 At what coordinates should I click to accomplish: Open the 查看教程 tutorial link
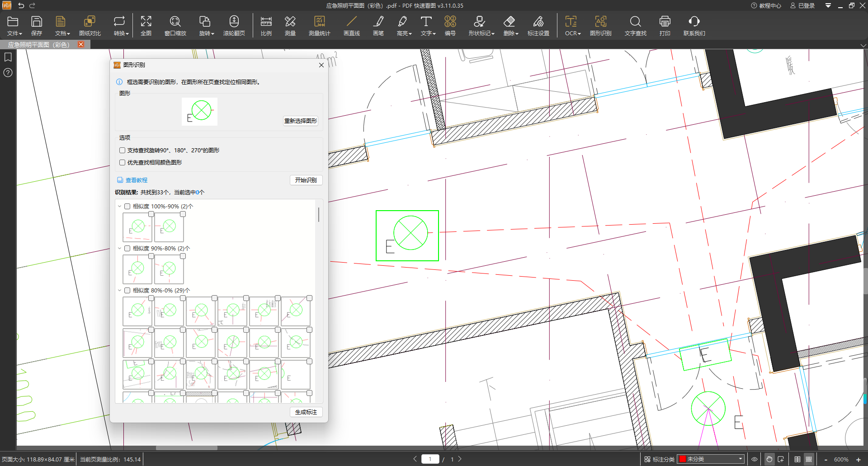[132, 180]
